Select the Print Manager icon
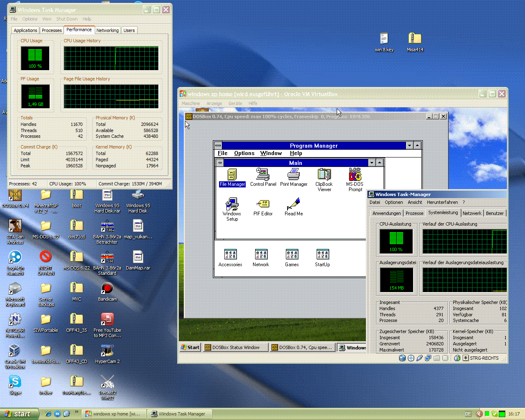This screenshot has width=525, height=420. 294,178
